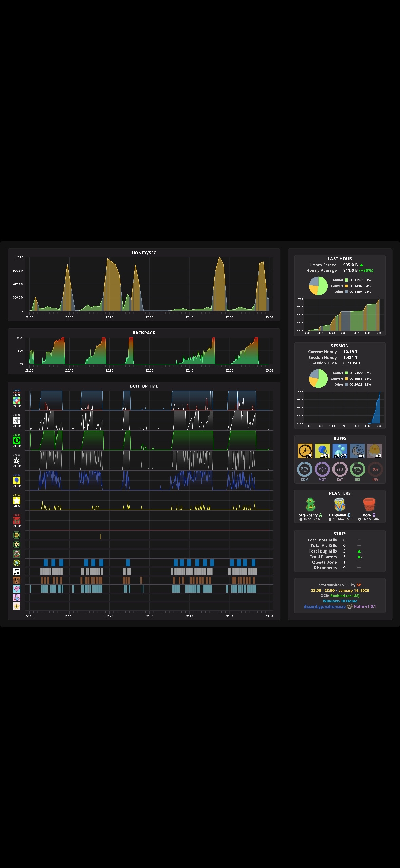
Task: Click the pink heart buff row icon
Action: point(17,589)
